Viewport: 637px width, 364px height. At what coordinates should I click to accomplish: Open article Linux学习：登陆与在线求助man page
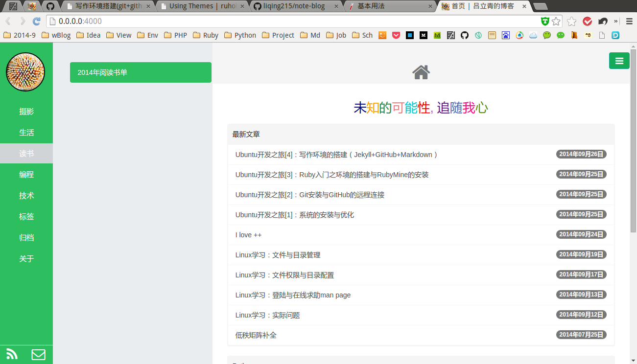pos(421,295)
